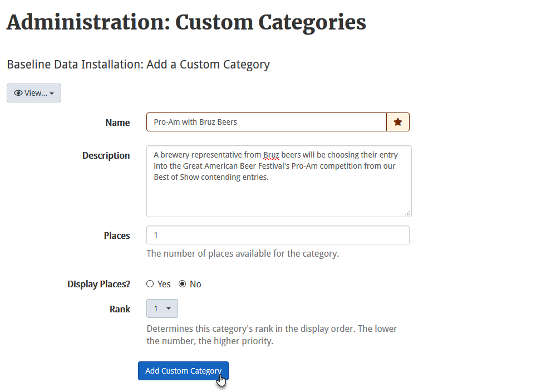Click the 'Name' field label

(117, 122)
